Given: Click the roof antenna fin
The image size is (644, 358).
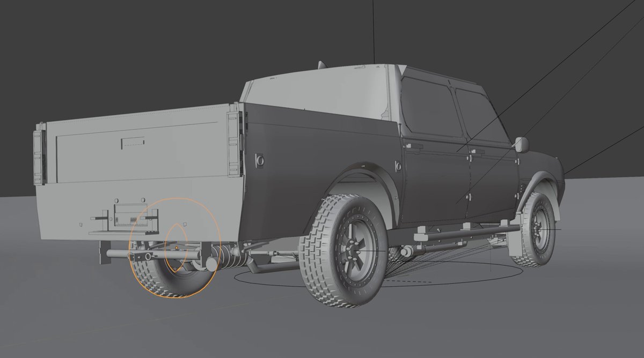Looking at the screenshot, I should click(321, 65).
